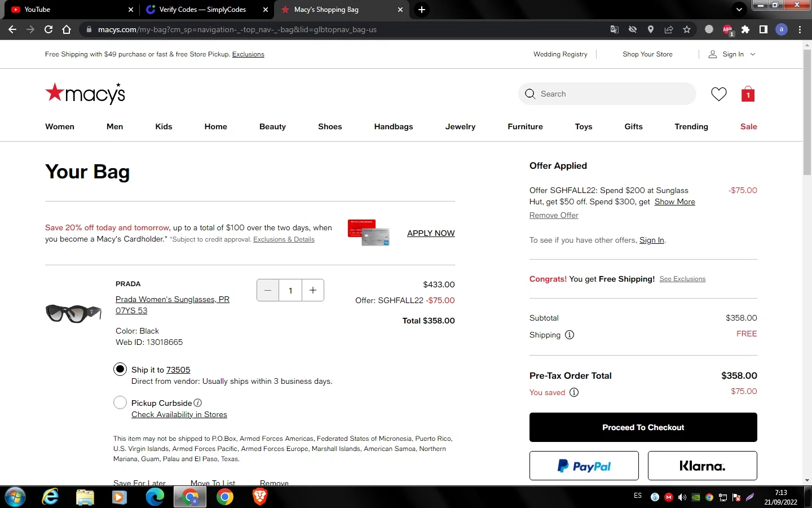This screenshot has height=508, width=812.
Task: Open the red shopping bag icon
Action: (748, 94)
